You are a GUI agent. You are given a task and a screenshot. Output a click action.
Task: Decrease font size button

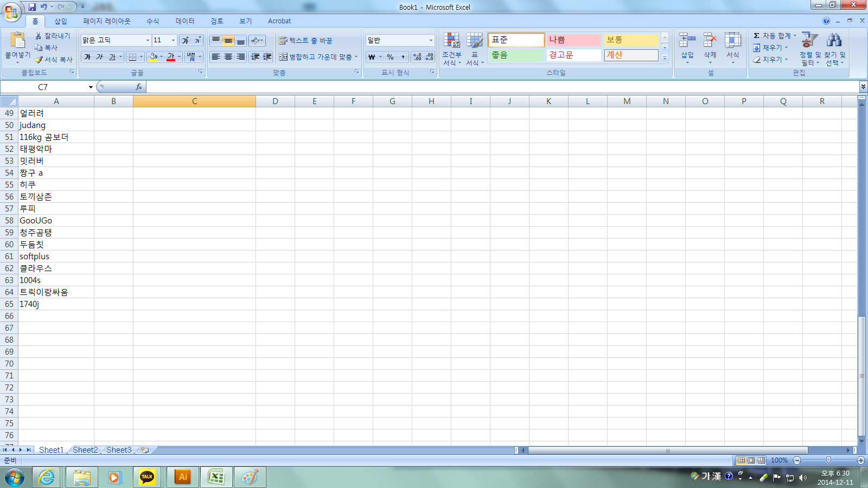coord(197,40)
